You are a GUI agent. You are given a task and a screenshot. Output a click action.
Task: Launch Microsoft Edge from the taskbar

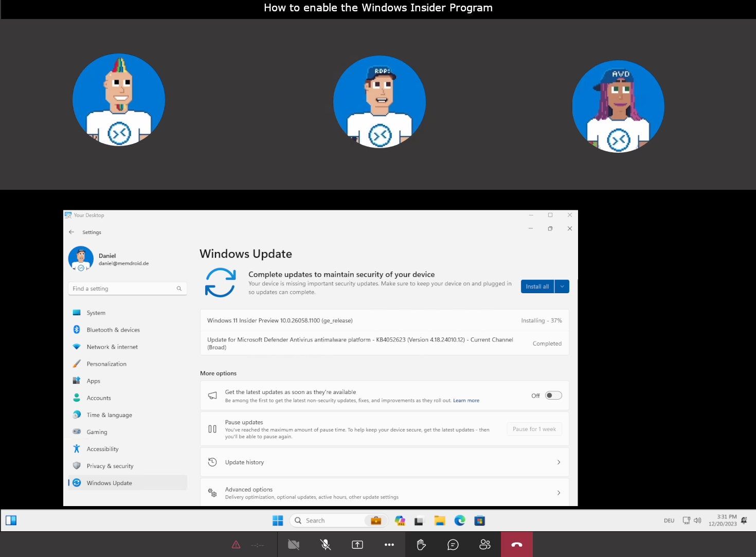tap(460, 520)
